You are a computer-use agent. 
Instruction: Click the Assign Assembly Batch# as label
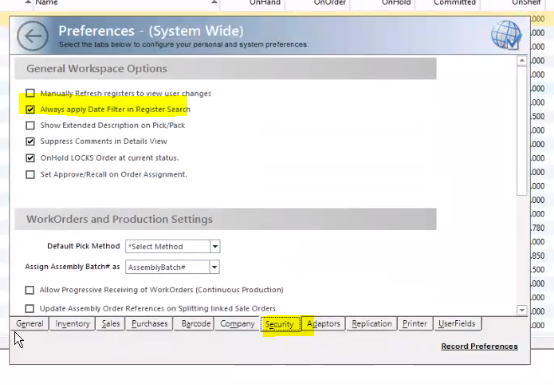72,267
